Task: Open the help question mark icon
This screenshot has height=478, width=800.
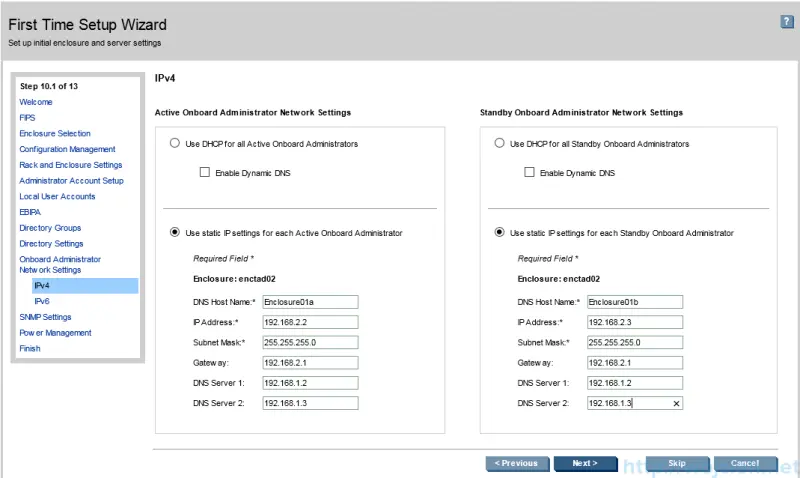Action: click(x=787, y=21)
